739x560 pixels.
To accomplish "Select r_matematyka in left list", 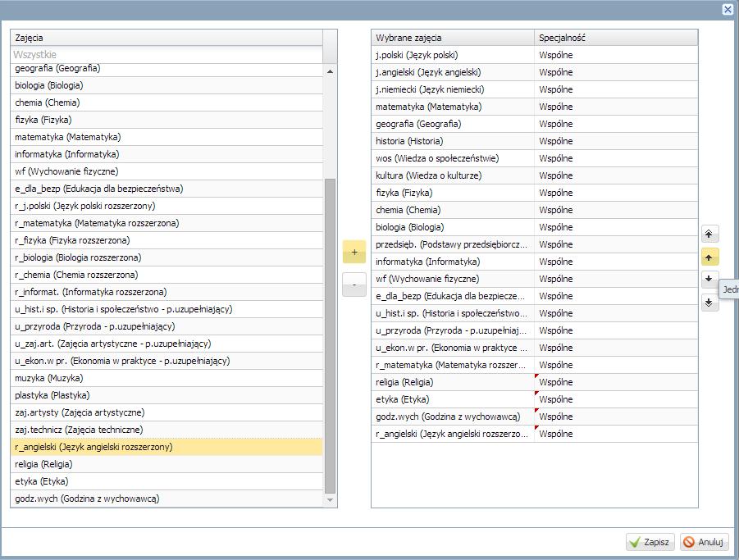I will (167, 223).
